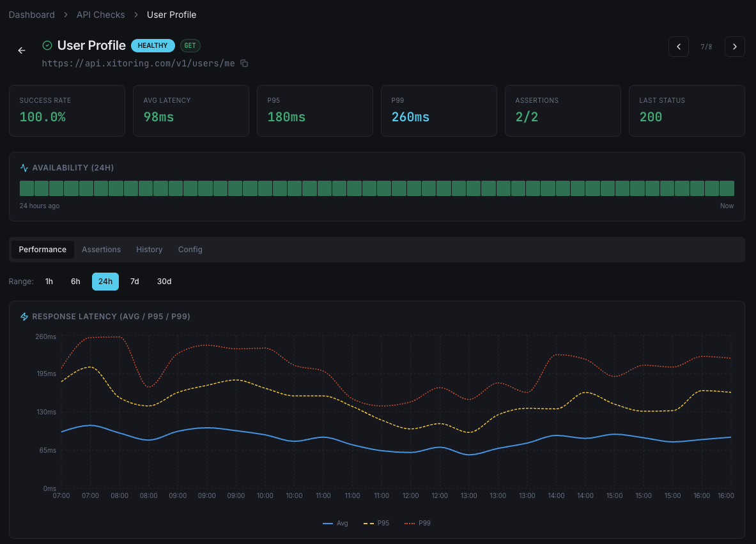Click the Response Latency lightning icon
The height and width of the screenshot is (544, 756).
tap(24, 316)
